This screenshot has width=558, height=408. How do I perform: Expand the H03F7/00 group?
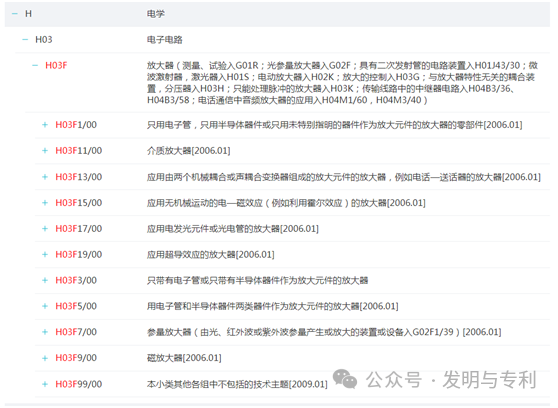(x=45, y=332)
